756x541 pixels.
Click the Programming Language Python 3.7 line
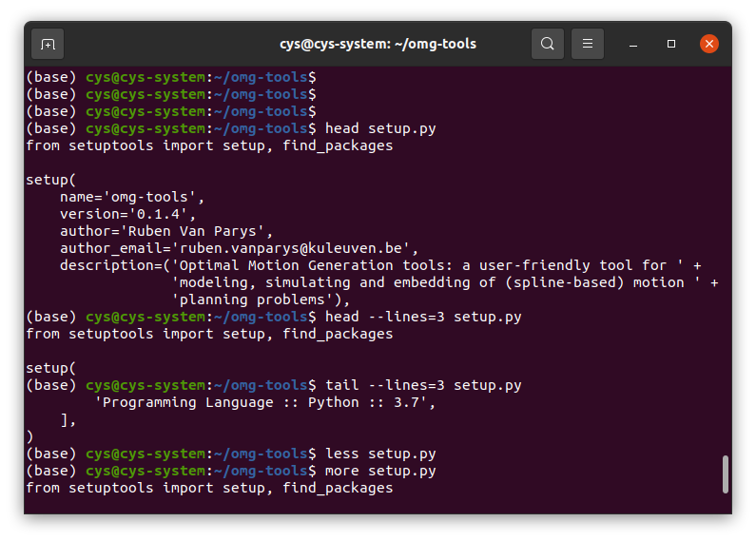click(264, 402)
